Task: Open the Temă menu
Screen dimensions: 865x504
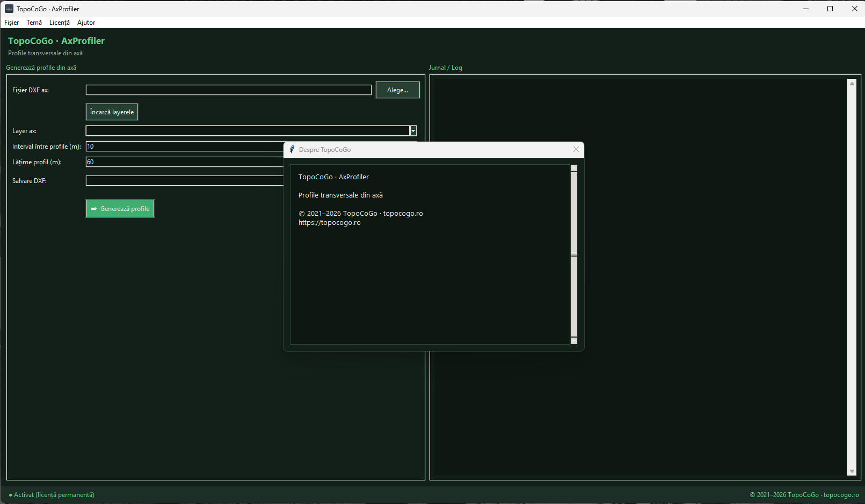Action: point(34,23)
